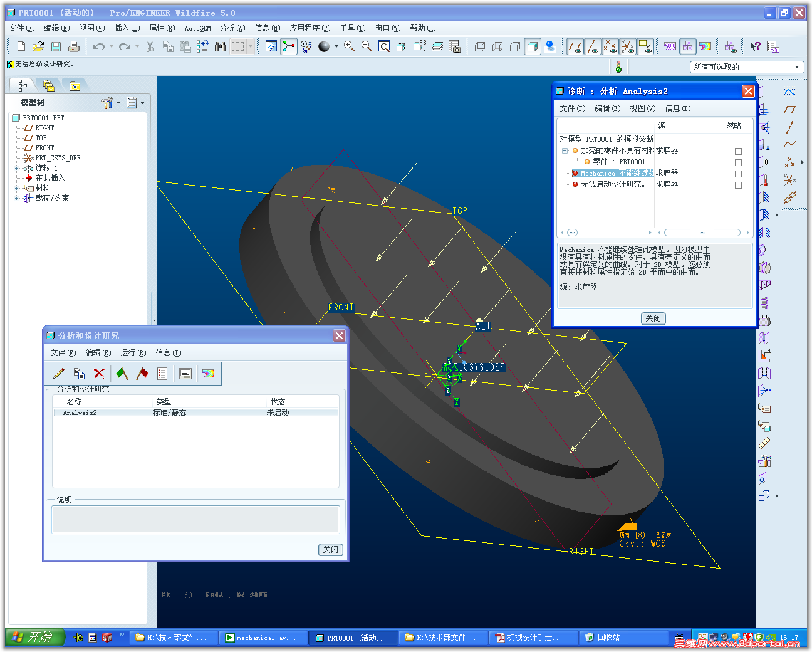This screenshot has width=812, height=652.
Task: Select 在此插入 in the model tree
Action: 50,178
